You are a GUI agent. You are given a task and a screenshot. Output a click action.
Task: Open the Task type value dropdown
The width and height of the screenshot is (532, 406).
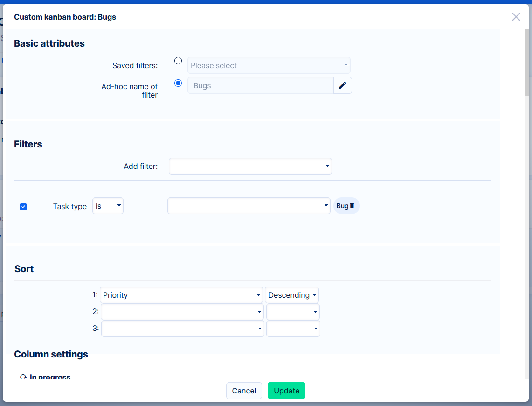(249, 206)
